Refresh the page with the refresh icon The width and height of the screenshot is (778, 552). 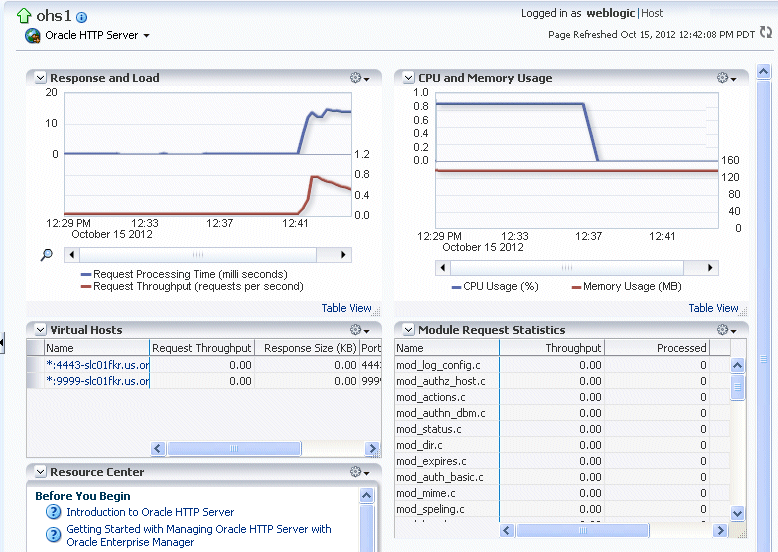pos(766,33)
